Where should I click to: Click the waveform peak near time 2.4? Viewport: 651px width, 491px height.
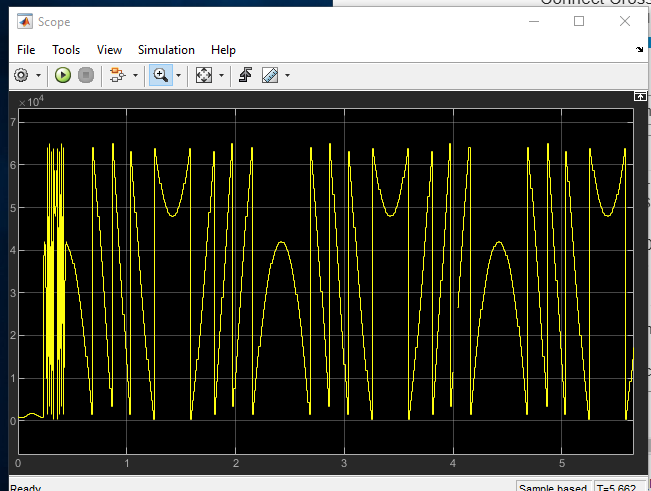click(x=281, y=242)
